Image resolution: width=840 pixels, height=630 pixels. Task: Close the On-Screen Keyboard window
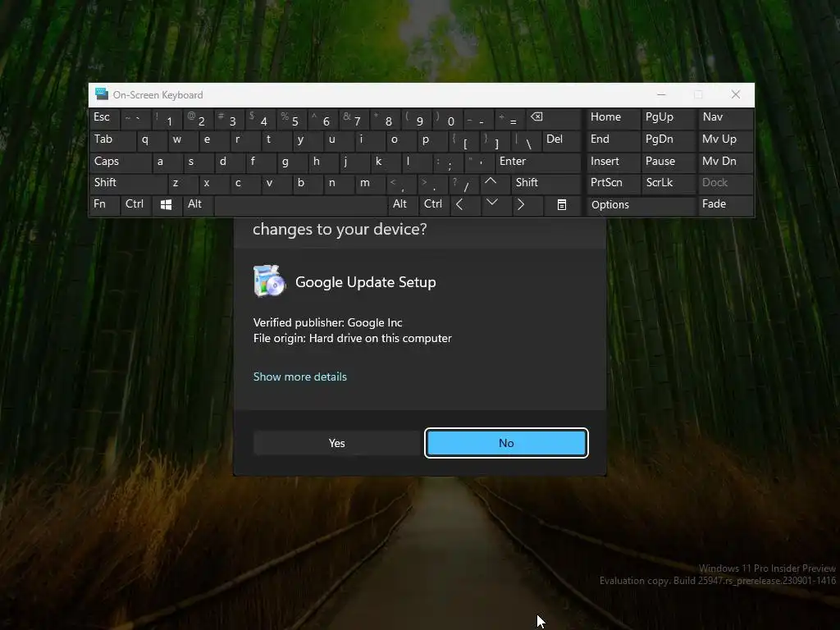tap(736, 95)
